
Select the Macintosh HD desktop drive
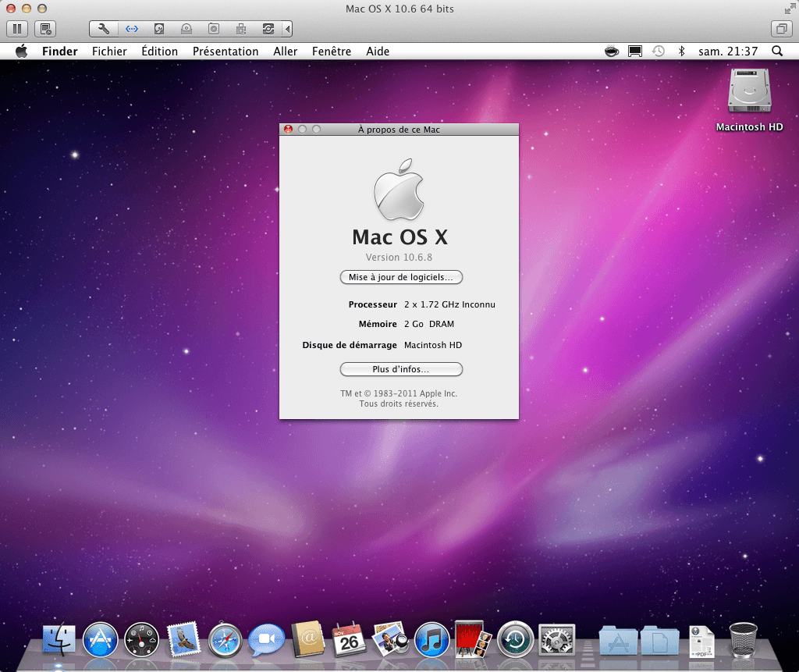[749, 100]
